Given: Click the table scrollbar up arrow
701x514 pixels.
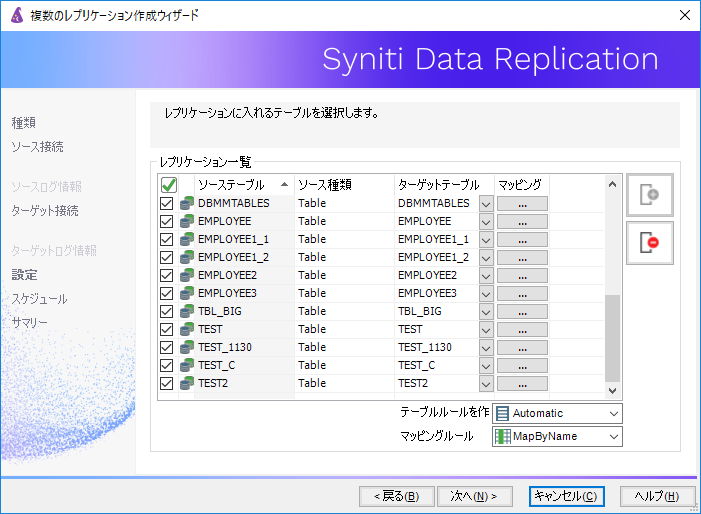Looking at the screenshot, I should tap(612, 184).
